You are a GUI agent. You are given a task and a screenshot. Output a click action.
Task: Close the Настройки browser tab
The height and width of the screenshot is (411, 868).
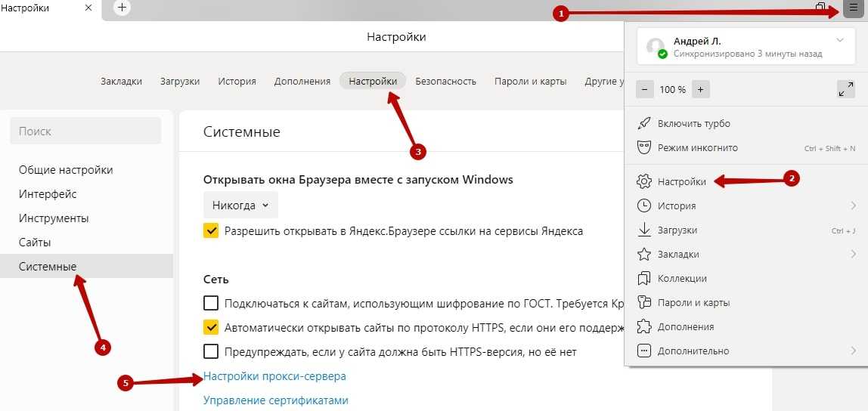88,8
